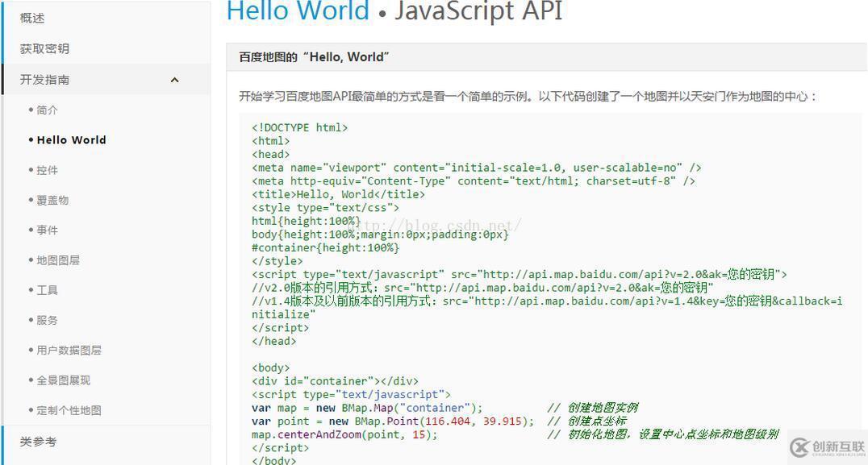The image size is (868, 465).
Task: Click the 创建地图实例 code comment
Action: (x=593, y=408)
